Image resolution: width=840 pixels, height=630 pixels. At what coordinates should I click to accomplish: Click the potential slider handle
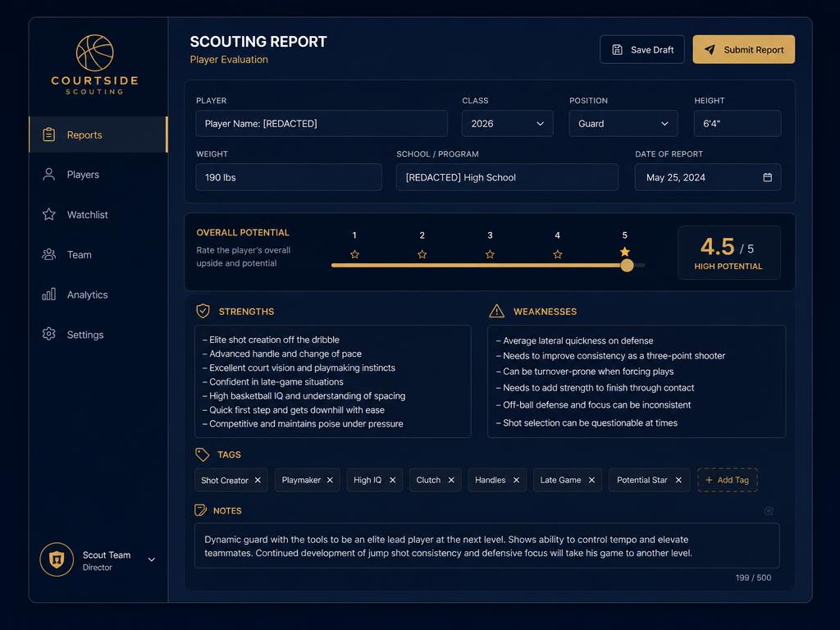[x=627, y=265]
